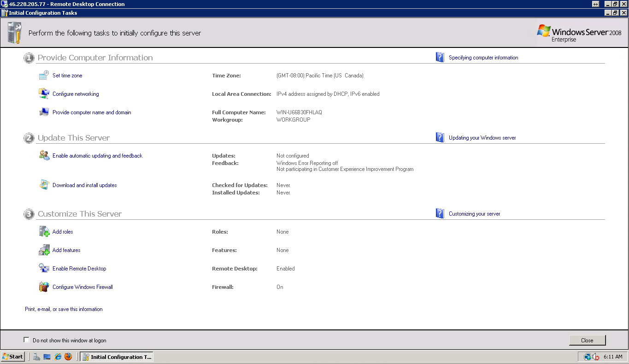Click the computer name and domain icon
The height and width of the screenshot is (364, 629).
pyautogui.click(x=44, y=112)
